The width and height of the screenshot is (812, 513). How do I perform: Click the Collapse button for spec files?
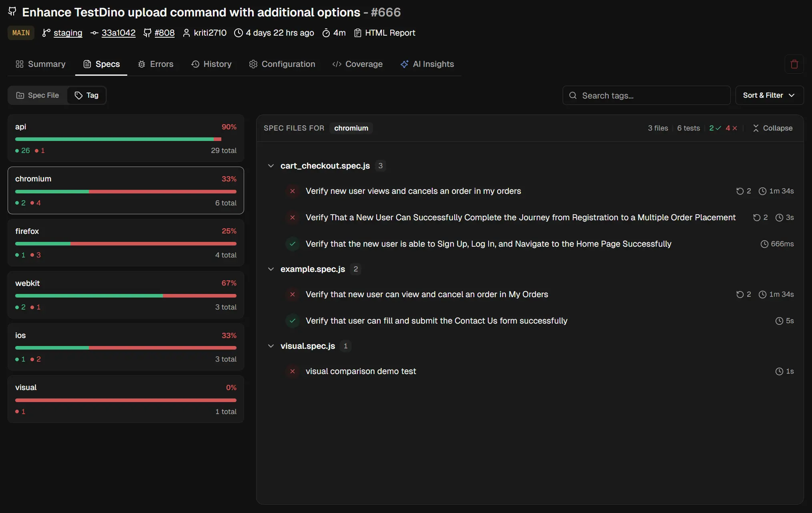tap(772, 128)
